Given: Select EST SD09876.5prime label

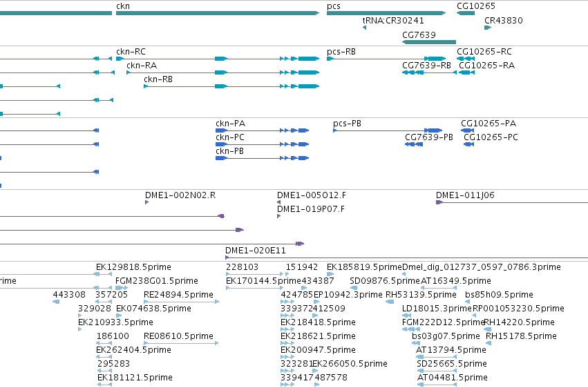Looking at the screenshot, I should (385, 281).
